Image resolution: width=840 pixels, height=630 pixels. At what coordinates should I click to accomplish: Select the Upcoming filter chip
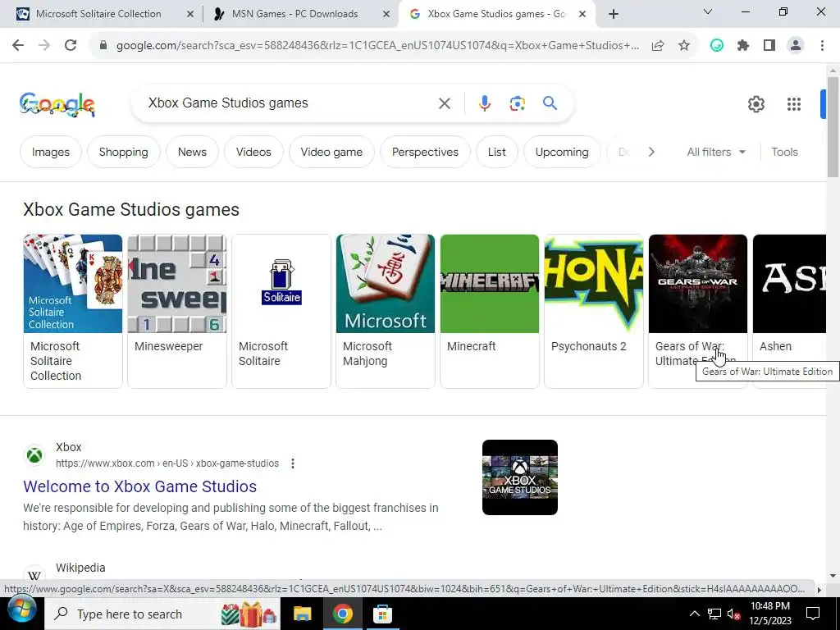click(562, 152)
